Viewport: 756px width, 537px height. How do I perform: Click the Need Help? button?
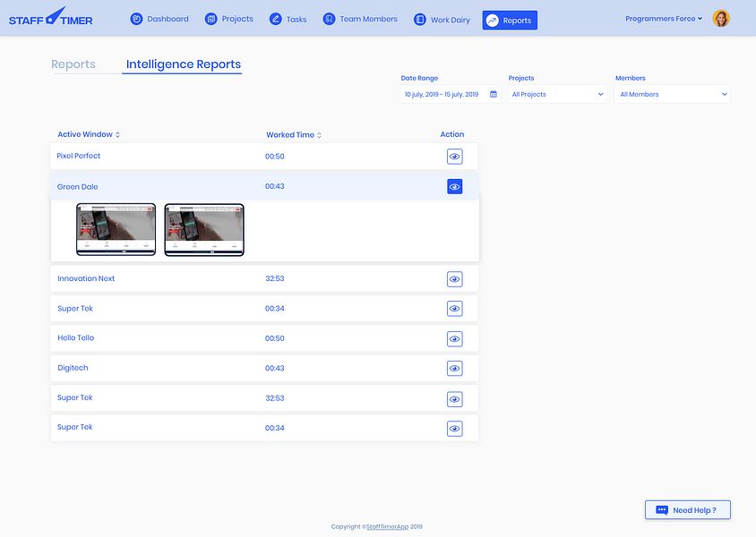point(688,509)
